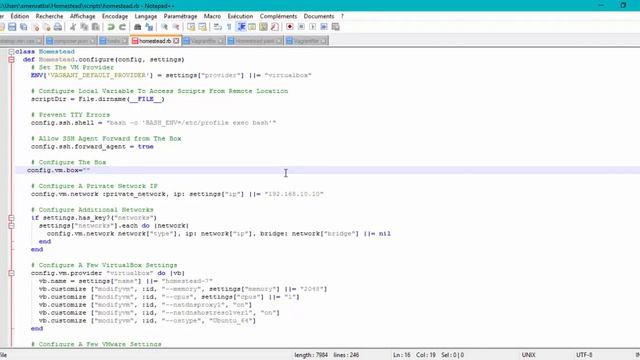Collapse the def Homestead.configure fold marker
Viewport: 640px width, 360px height.
click(x=11, y=60)
